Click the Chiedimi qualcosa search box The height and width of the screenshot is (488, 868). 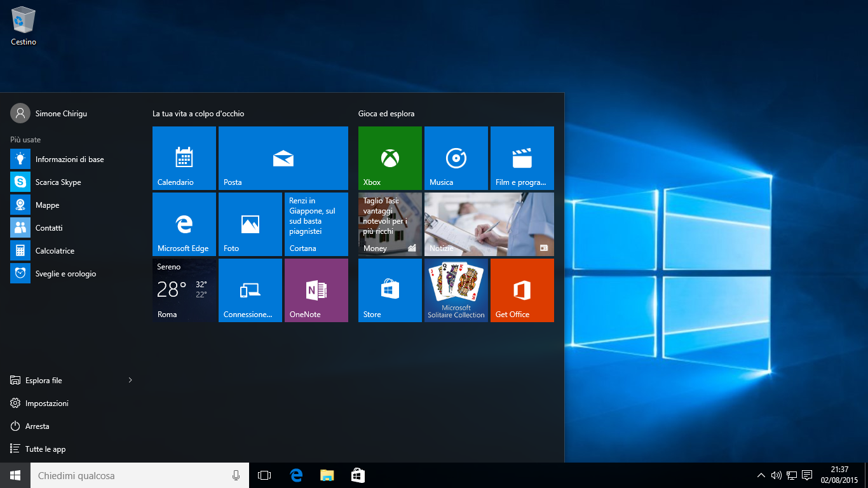tap(127, 475)
